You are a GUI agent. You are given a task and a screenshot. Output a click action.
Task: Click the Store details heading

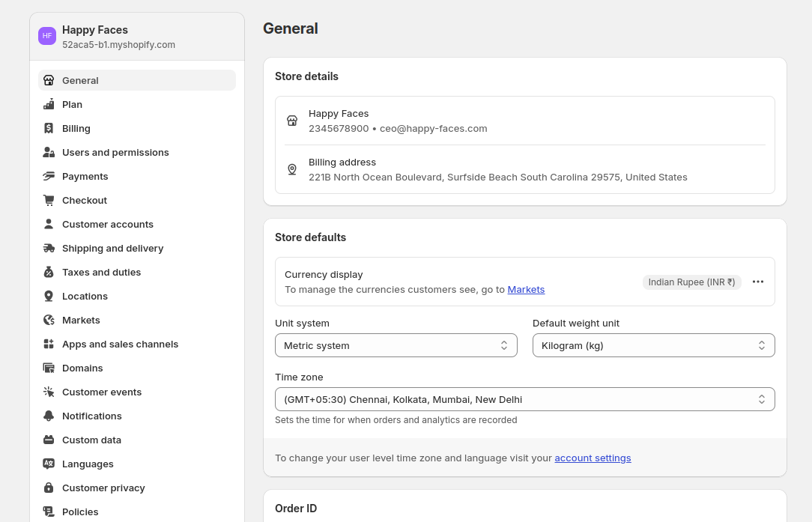(x=306, y=76)
